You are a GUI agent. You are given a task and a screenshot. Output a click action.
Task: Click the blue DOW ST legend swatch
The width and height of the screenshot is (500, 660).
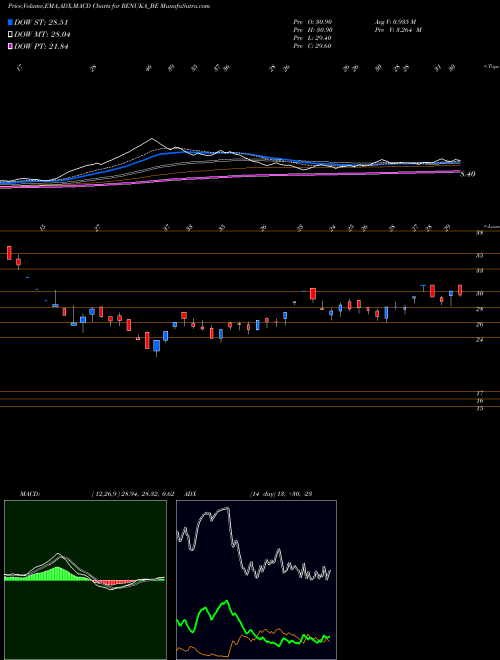[11, 22]
